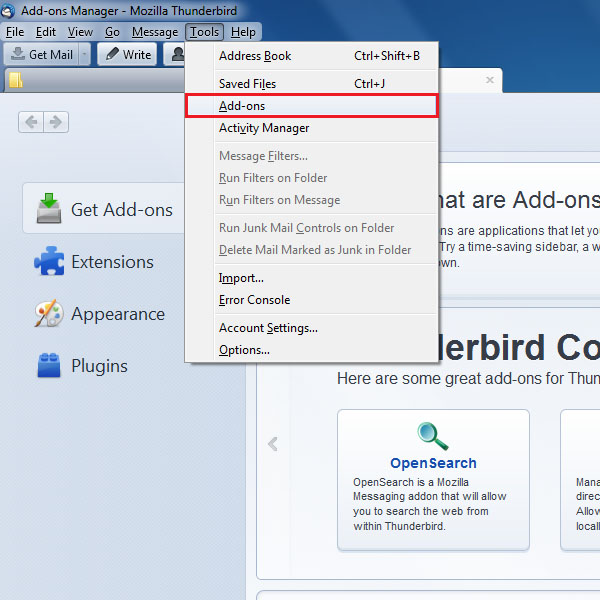
Task: Click the OpenSearch magnifying glass icon
Action: click(x=432, y=436)
